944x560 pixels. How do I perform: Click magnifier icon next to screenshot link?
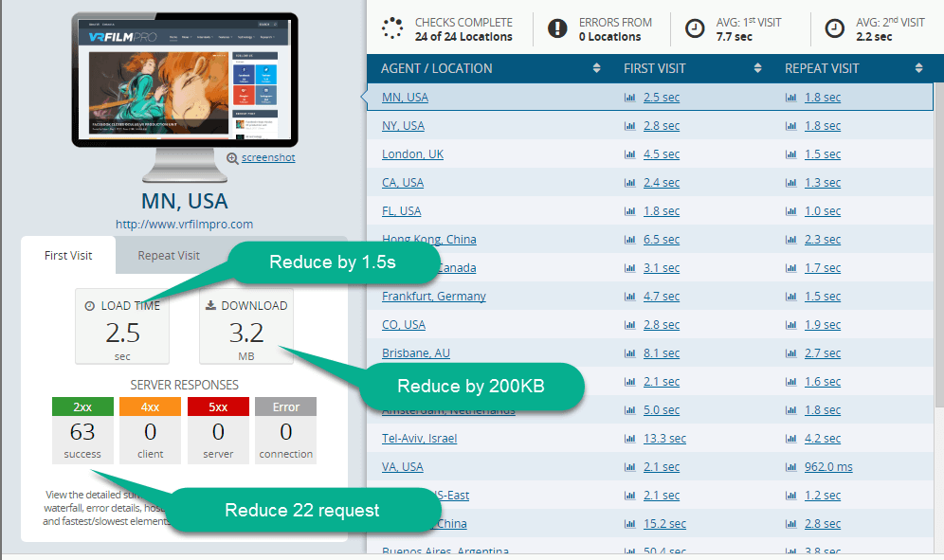point(232,158)
